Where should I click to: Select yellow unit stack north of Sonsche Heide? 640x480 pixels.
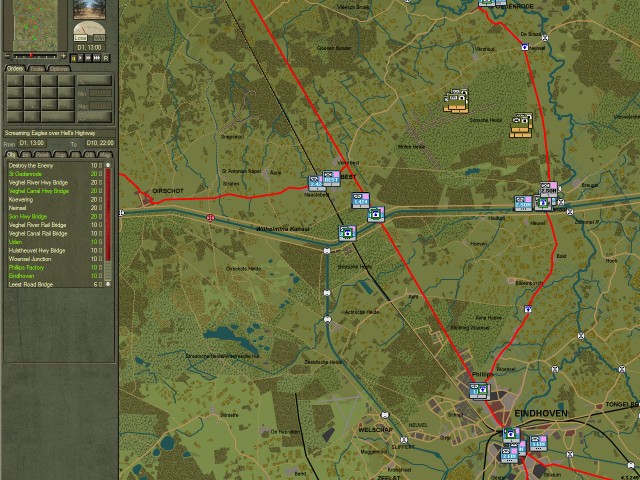click(457, 100)
